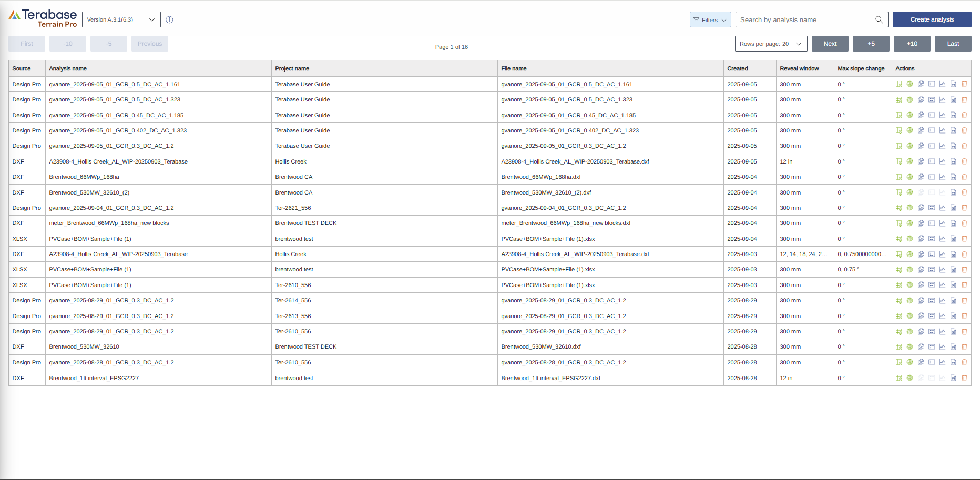Click the file export icon for meter_Brentwood_66MWp_168ha_new blocks

(953, 223)
